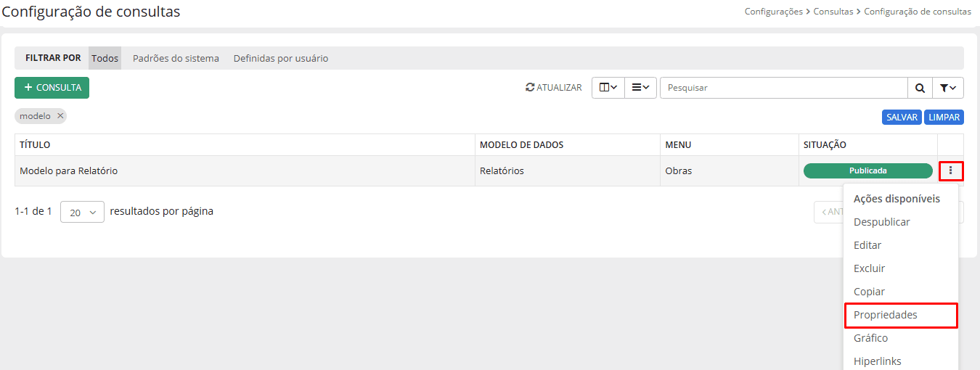Select 'Editar' in the actions menu
Image resolution: width=980 pixels, height=370 pixels.
pyautogui.click(x=867, y=245)
